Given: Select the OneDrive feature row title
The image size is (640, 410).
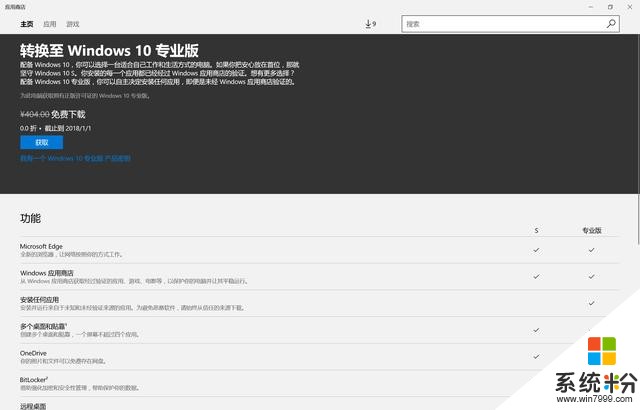Looking at the screenshot, I should tap(33, 353).
